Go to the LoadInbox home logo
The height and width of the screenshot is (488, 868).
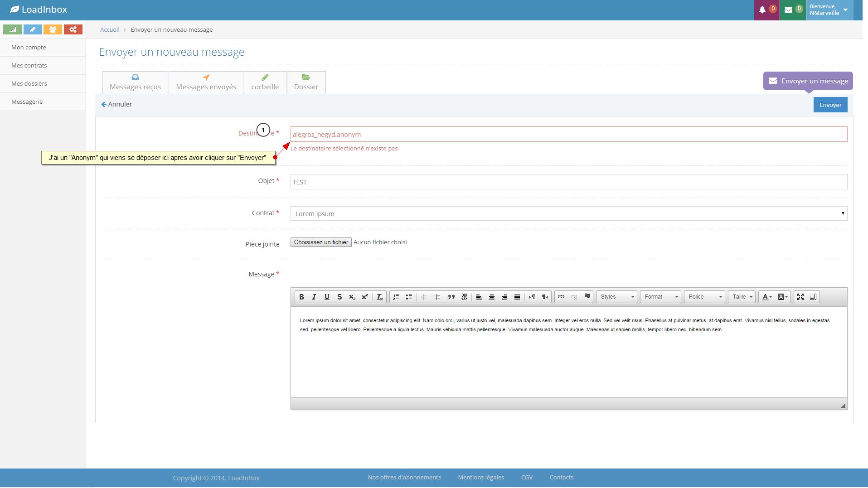(x=39, y=10)
